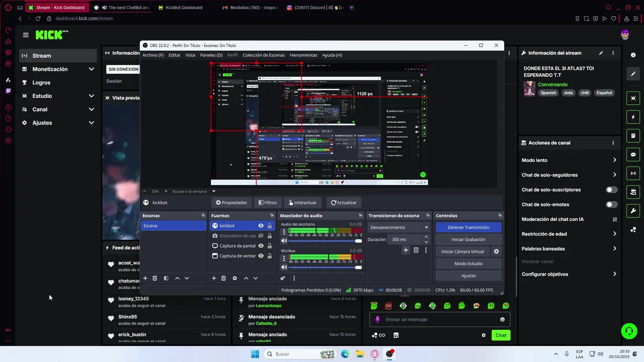
Task: Open audio mixer options menu icon
Action: pyautogui.click(x=294, y=278)
